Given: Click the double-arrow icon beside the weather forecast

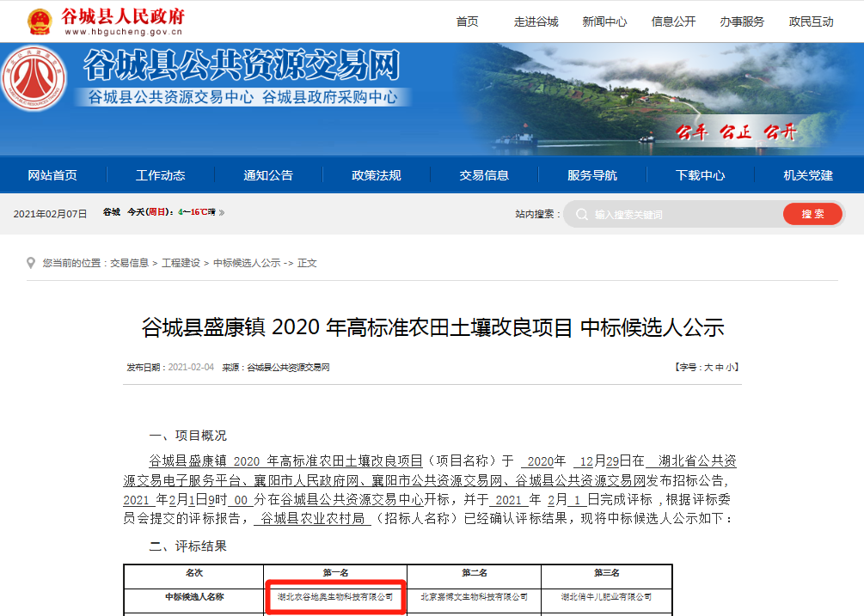Looking at the screenshot, I should point(222,212).
